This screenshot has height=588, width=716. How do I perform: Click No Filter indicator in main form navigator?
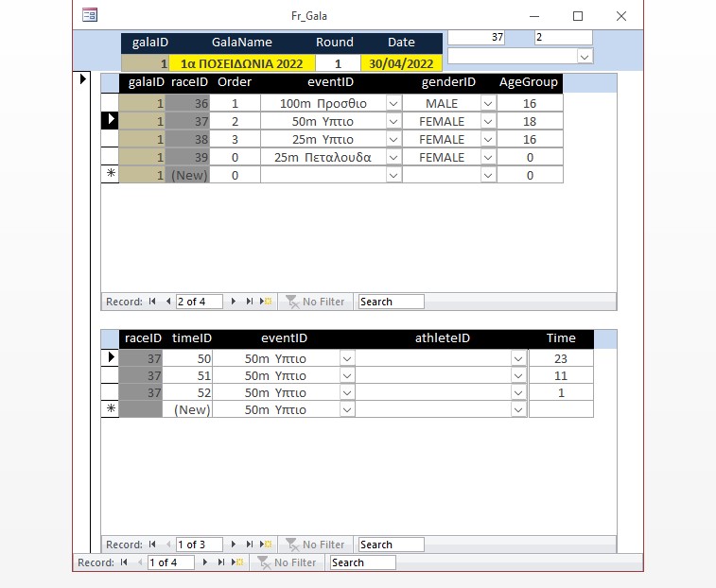click(x=287, y=562)
